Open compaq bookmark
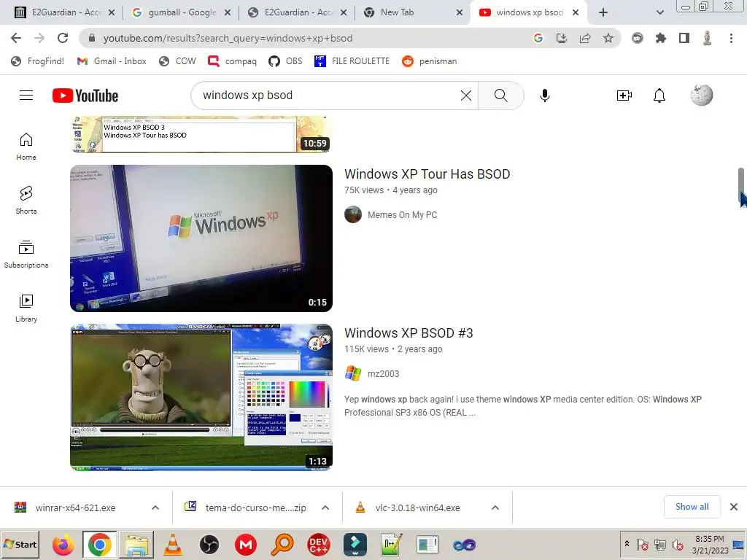 (233, 61)
